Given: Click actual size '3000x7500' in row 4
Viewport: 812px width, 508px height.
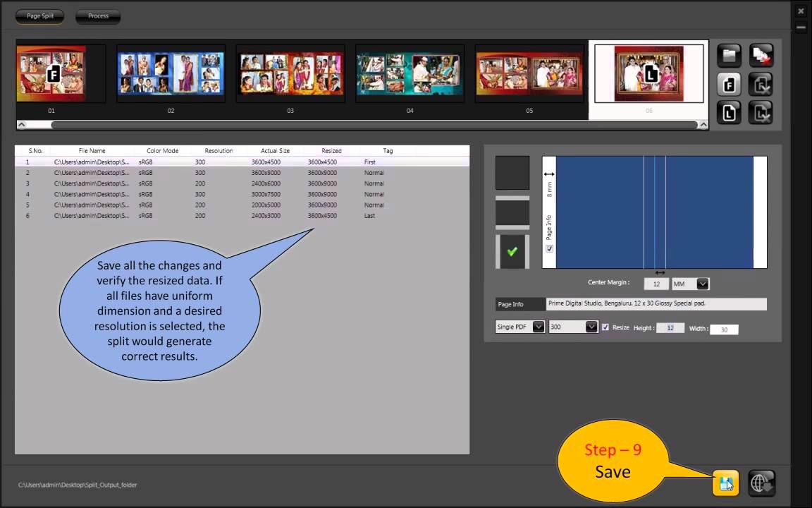Looking at the screenshot, I should (266, 195).
